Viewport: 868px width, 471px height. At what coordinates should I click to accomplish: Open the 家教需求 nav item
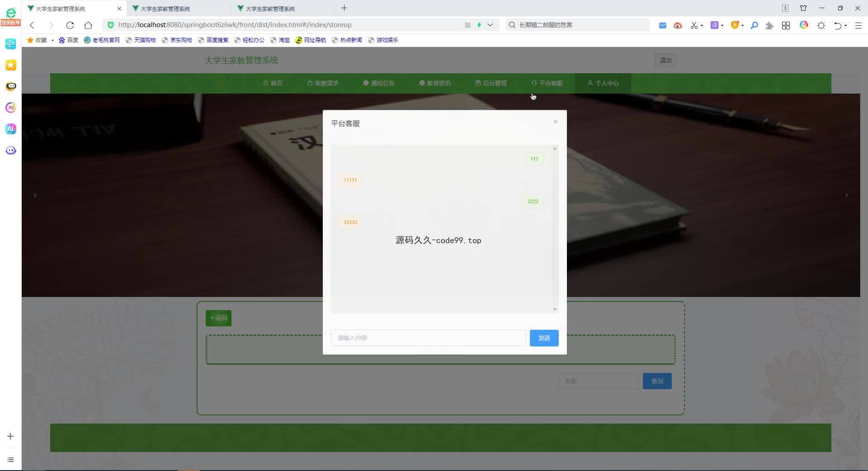[x=323, y=83]
